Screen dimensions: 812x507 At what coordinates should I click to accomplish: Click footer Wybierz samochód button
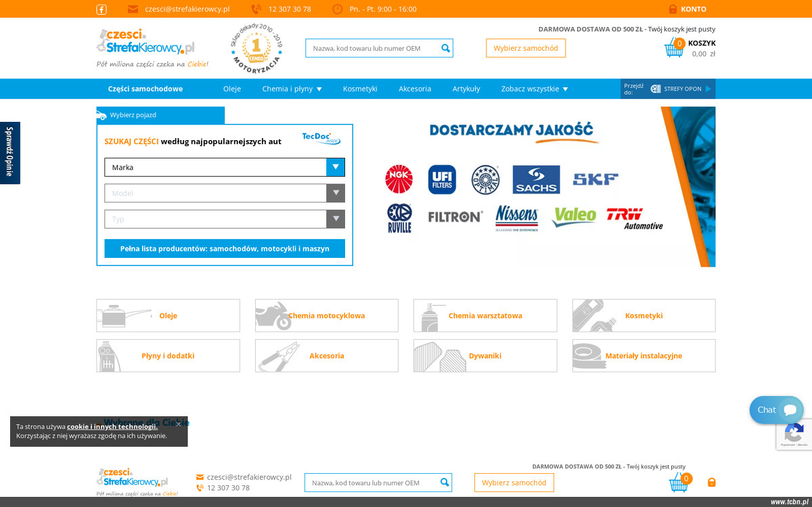point(514,483)
